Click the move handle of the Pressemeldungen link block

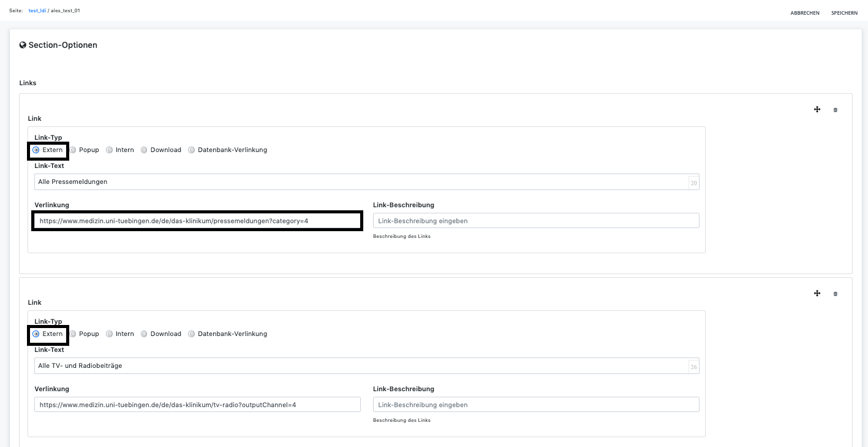click(x=817, y=110)
